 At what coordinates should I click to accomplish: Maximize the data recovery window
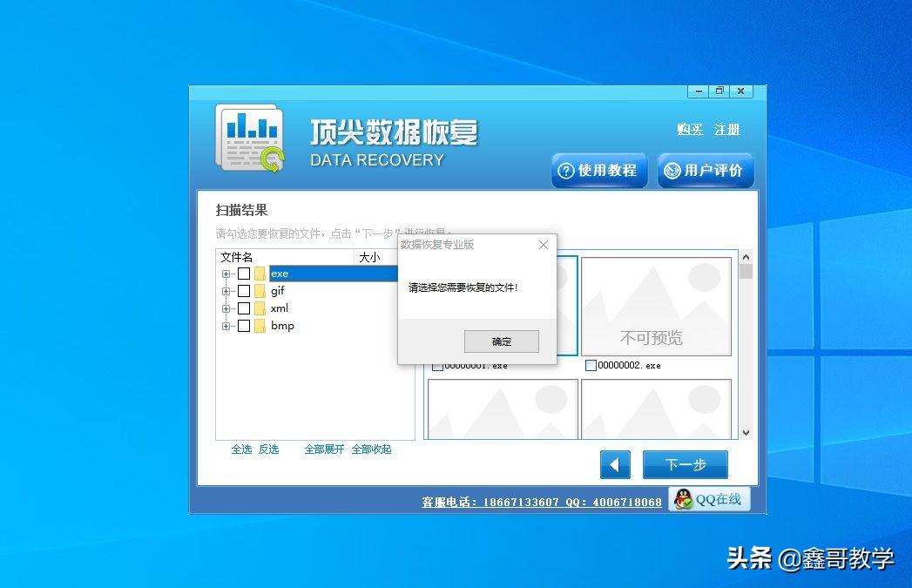[719, 91]
